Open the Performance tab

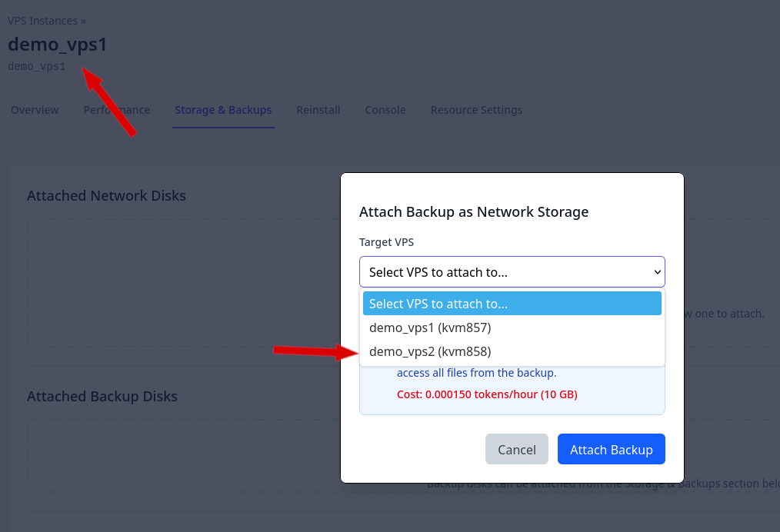116,110
